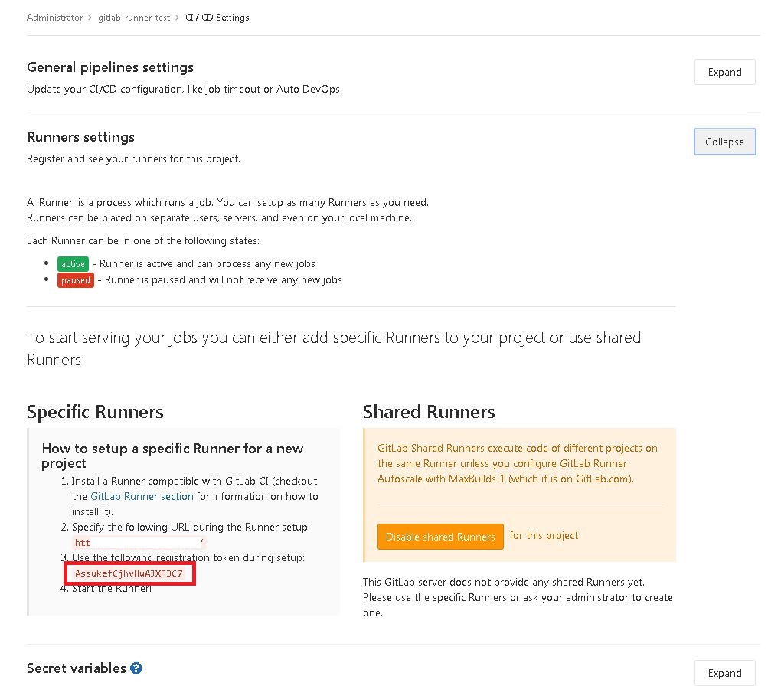Click Disable shared Runners button
784x686 pixels.
pyautogui.click(x=440, y=537)
